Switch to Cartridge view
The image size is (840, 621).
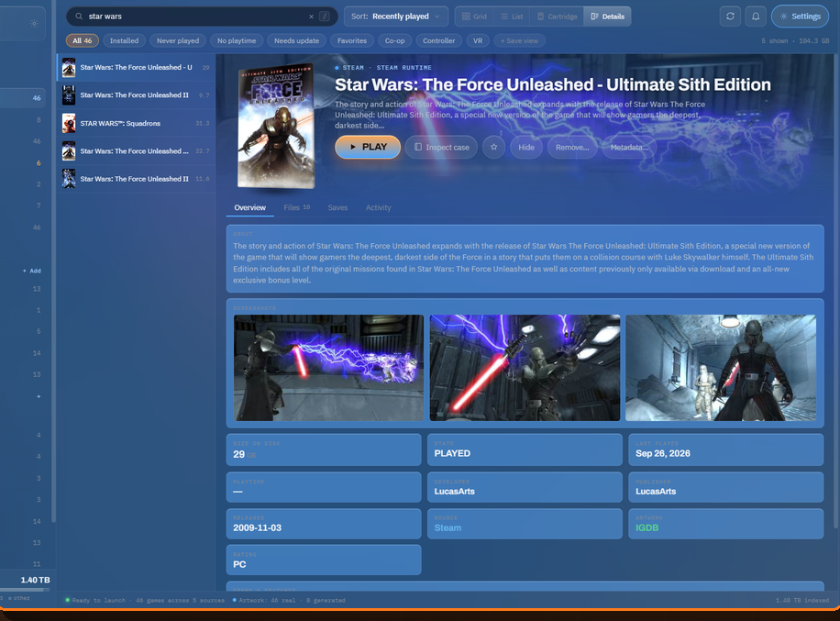pos(558,17)
